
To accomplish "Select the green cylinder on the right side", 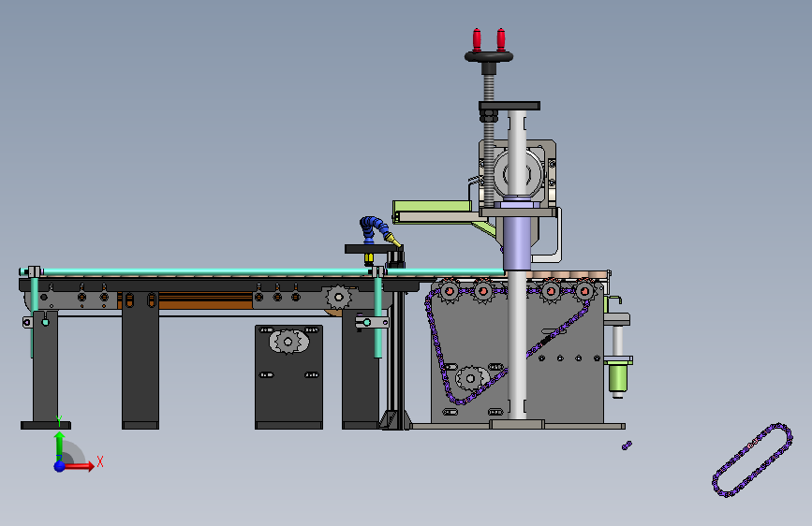I will (x=618, y=377).
